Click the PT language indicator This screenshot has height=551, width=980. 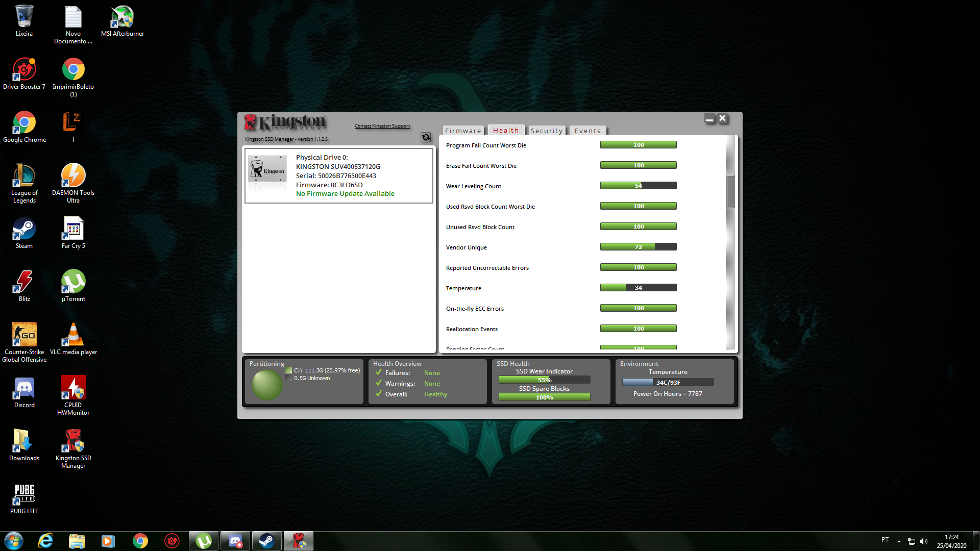[885, 540]
